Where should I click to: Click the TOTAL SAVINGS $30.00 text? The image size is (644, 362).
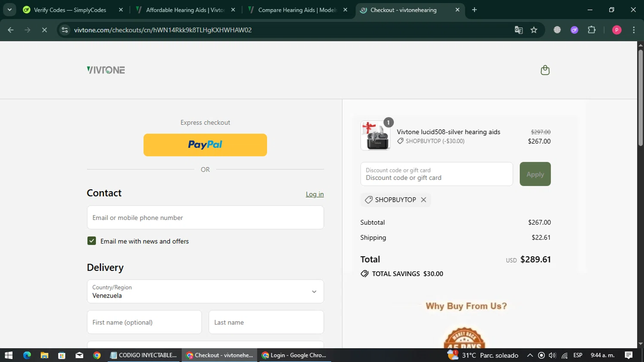[x=407, y=274]
